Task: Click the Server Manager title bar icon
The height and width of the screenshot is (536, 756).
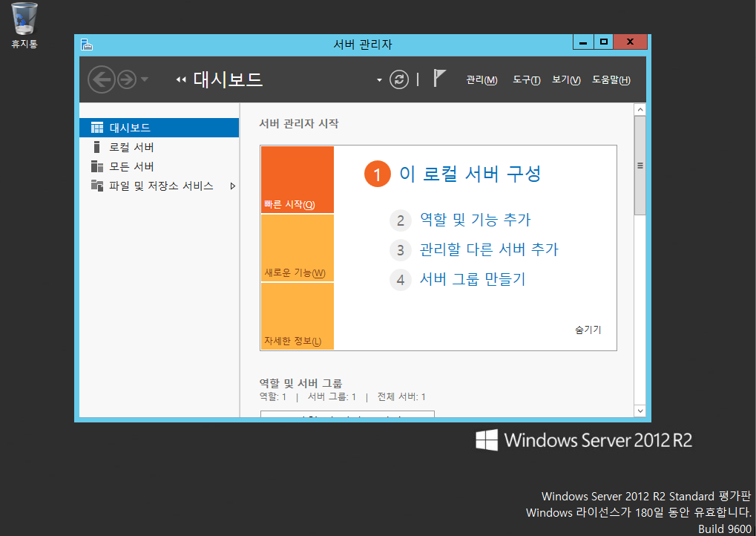Action: (87, 45)
